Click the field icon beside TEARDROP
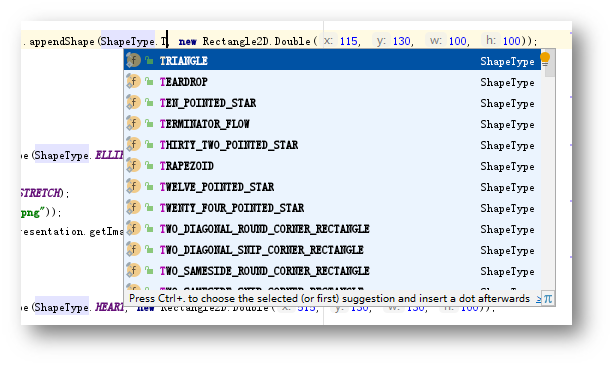 pyautogui.click(x=133, y=81)
